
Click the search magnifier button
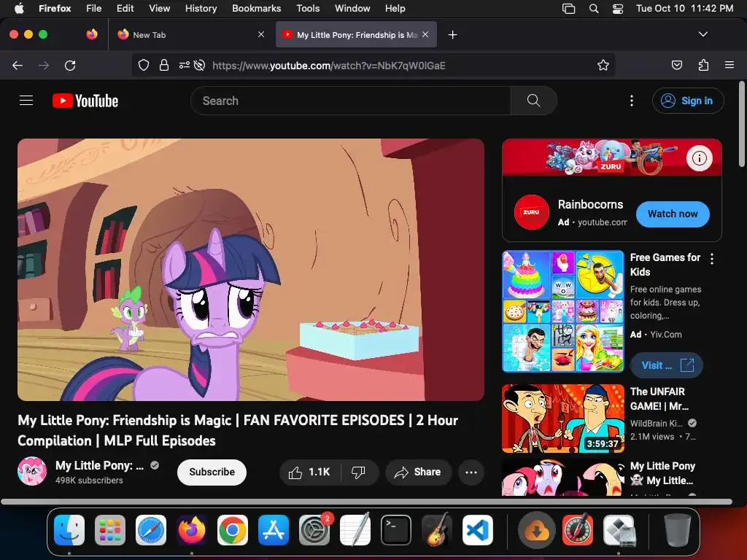point(533,101)
